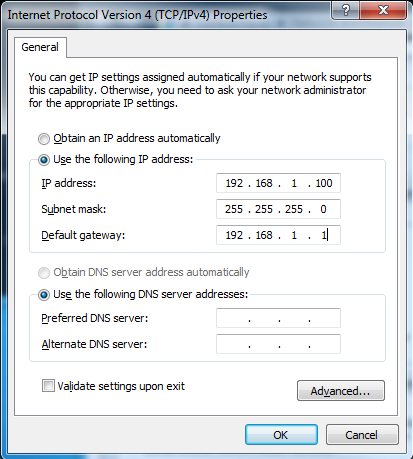Enable Validate settings upon exit checkbox
The height and width of the screenshot is (459, 413).
[x=48, y=386]
